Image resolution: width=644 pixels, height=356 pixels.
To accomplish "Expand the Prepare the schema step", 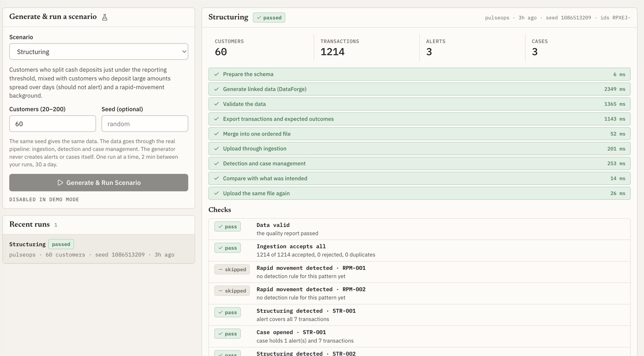I will coord(419,74).
